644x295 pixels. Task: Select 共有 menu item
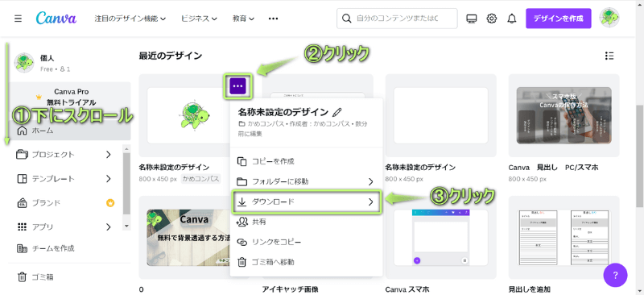307,222
